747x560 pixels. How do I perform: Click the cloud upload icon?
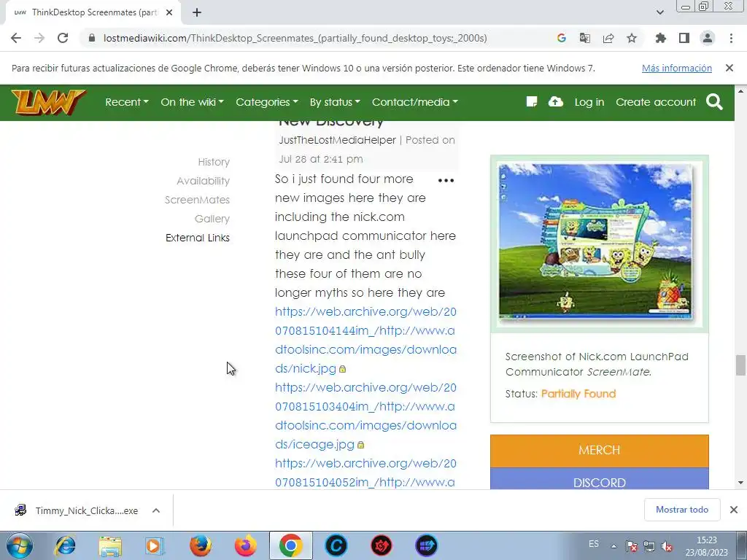[555, 101]
